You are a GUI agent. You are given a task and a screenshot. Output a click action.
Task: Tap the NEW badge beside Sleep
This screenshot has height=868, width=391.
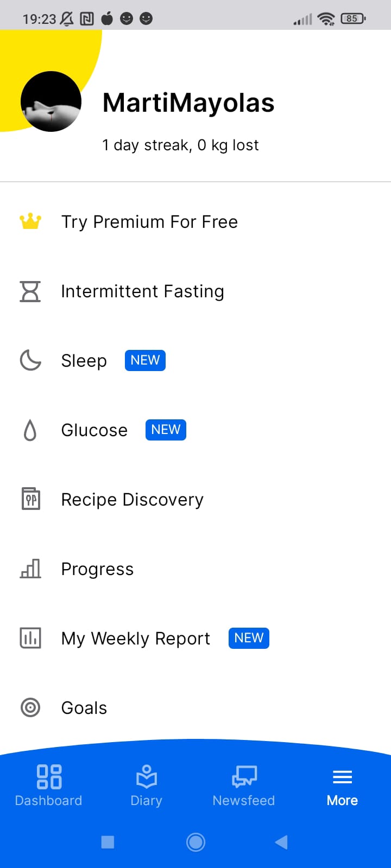point(145,360)
